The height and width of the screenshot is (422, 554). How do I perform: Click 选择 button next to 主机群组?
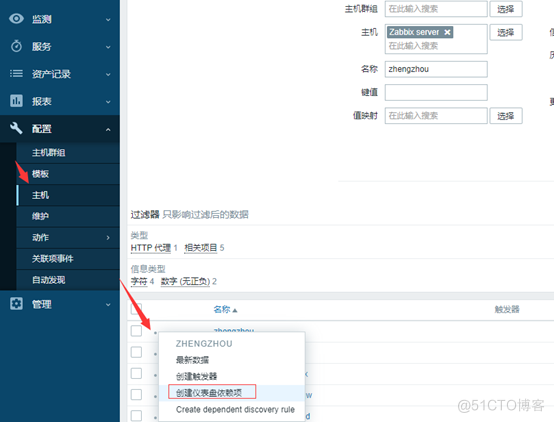click(x=506, y=9)
